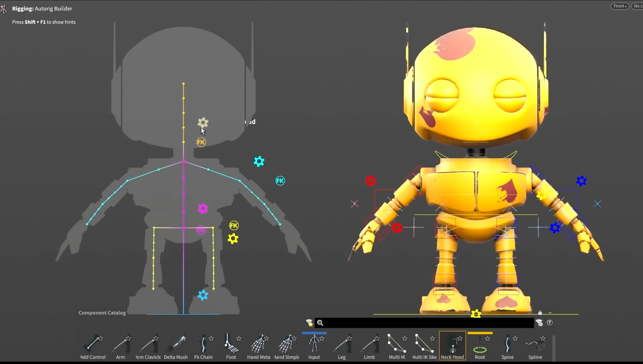Screen dimensions: 643x364
Task: Star the Root component as favorite
Action: 488,338
